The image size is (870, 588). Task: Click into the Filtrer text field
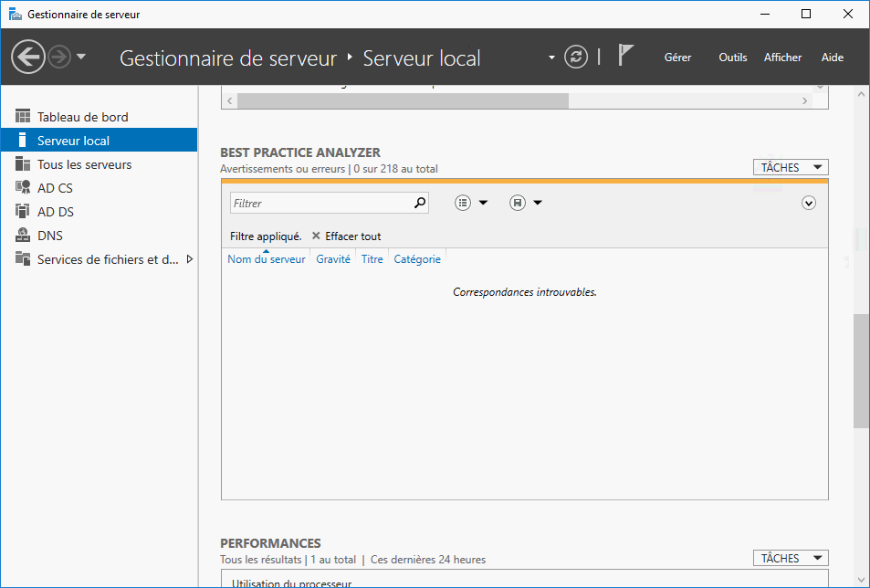[320, 203]
